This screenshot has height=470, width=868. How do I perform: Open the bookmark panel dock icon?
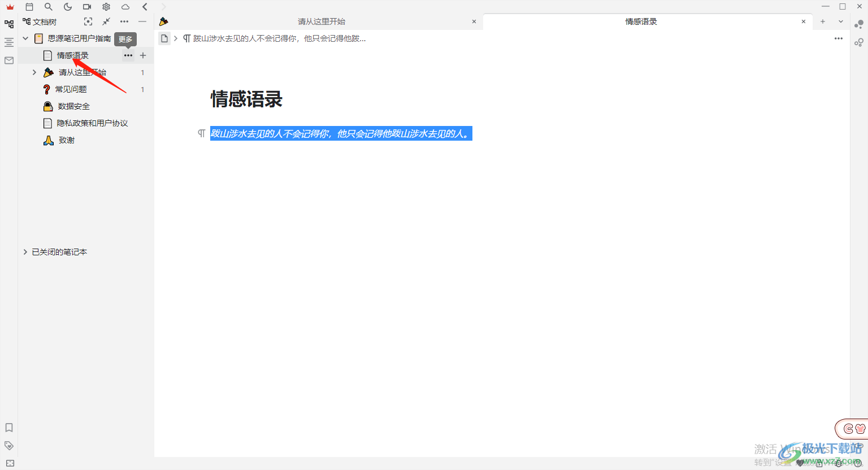pos(9,428)
